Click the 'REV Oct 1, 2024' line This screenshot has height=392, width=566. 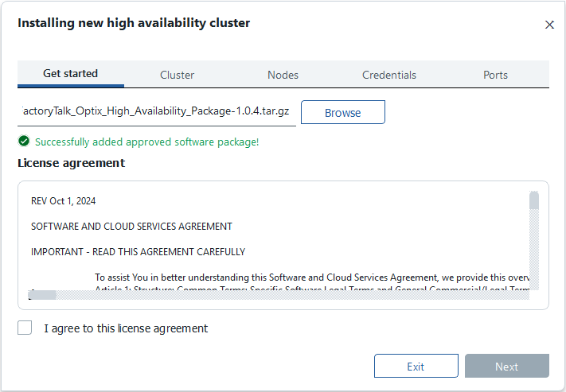click(63, 201)
